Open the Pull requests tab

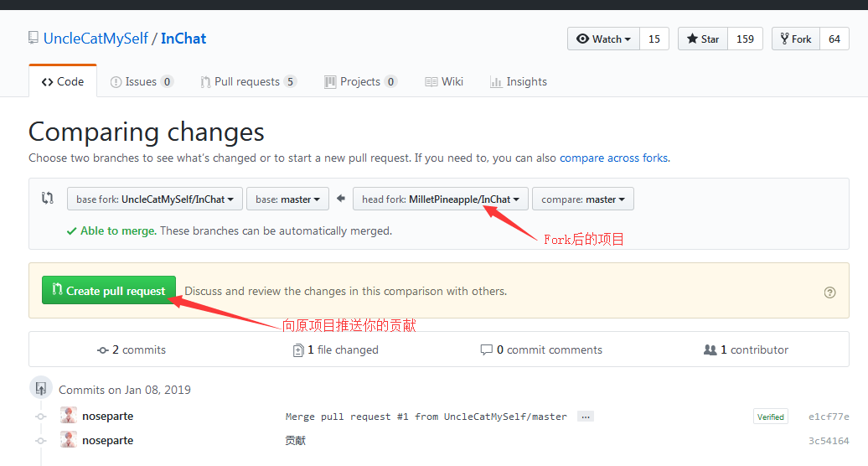248,82
